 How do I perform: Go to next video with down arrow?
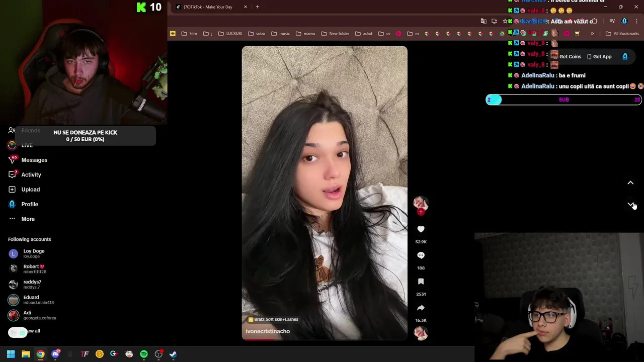pyautogui.click(x=630, y=205)
